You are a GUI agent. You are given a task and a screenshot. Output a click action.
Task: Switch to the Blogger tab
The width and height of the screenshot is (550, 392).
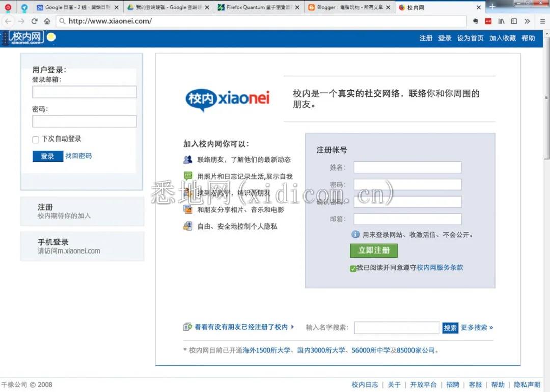point(349,7)
